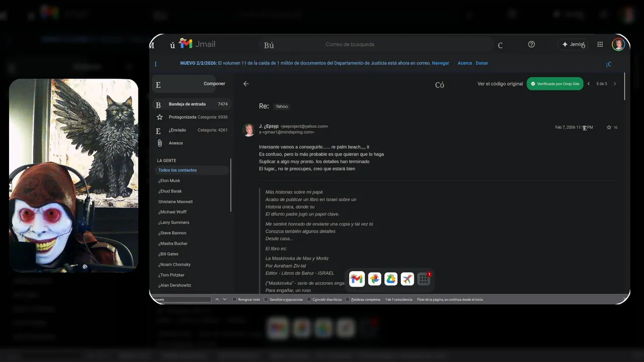
Task: Go back with the left arrow above the email
Action: [x=246, y=84]
